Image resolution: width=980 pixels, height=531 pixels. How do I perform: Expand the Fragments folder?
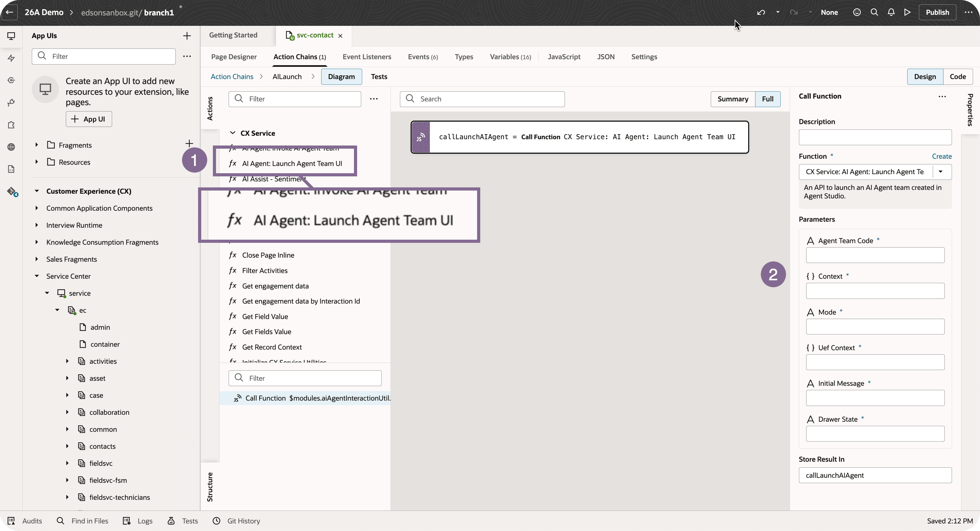pos(37,145)
